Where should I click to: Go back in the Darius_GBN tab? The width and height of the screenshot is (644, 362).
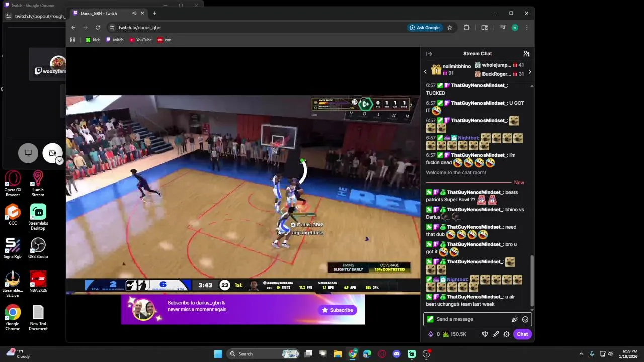click(x=73, y=28)
